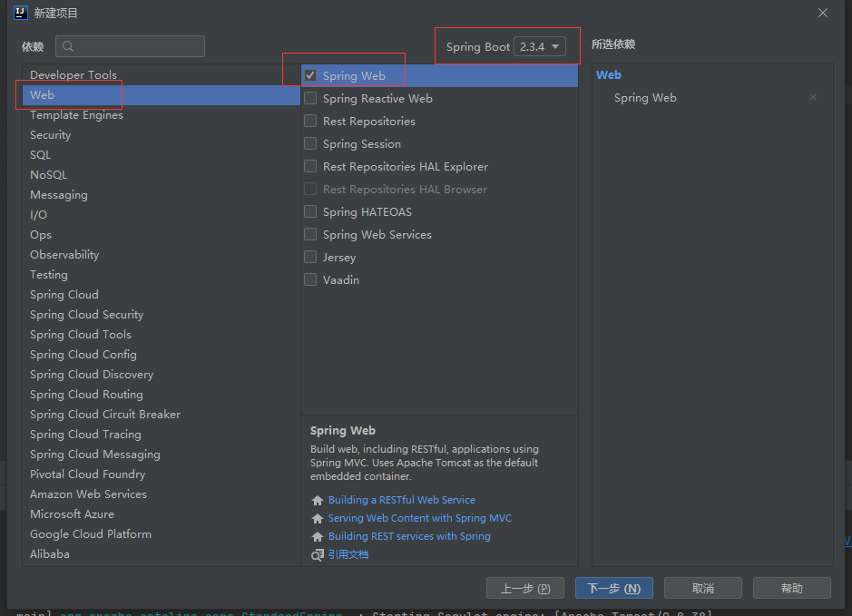Choose Spring Cloud Config category
852x616 pixels.
pyautogui.click(x=162, y=354)
